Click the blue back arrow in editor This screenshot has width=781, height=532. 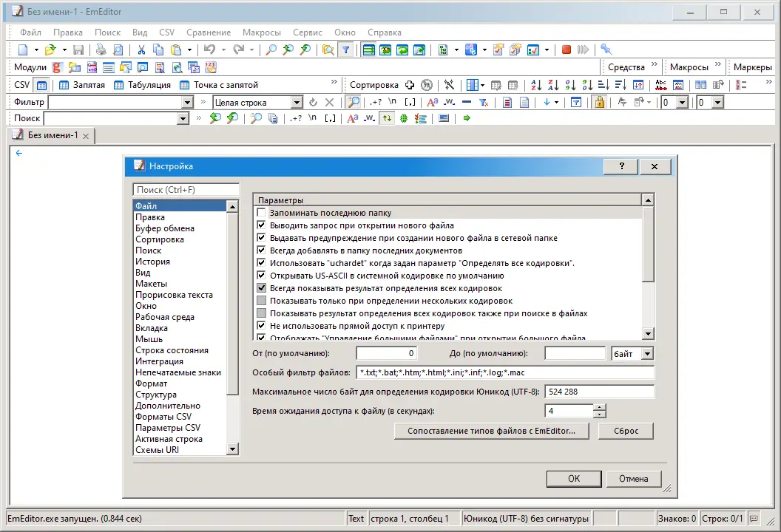click(19, 153)
